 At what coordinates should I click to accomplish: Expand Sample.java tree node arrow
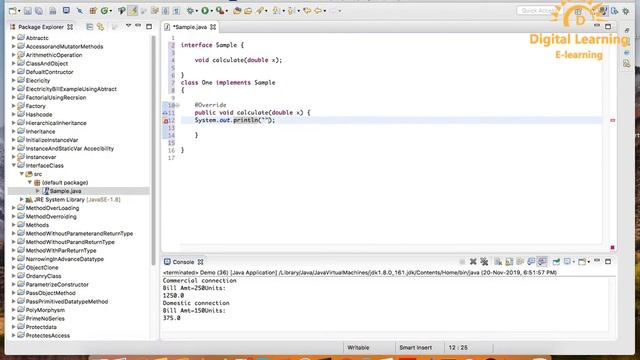[x=38, y=191]
